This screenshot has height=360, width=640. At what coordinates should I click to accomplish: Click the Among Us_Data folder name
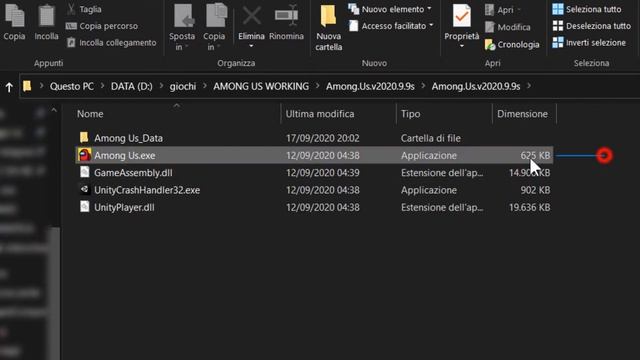[129, 138]
